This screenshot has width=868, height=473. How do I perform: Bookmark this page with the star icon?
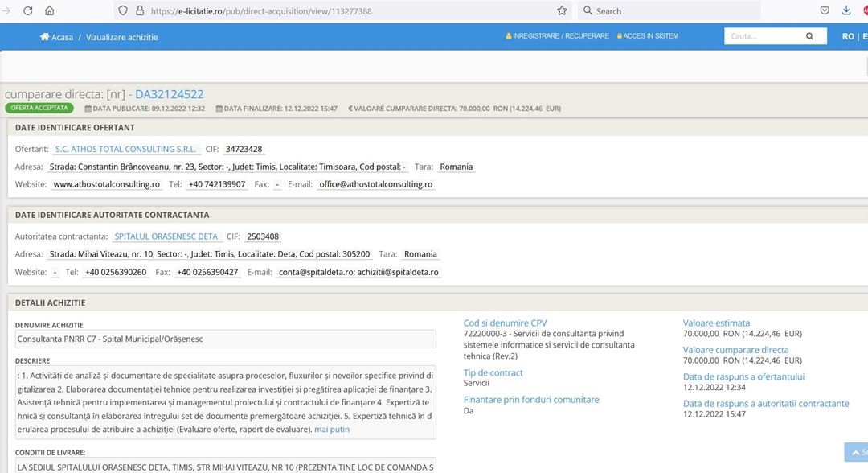[x=562, y=11]
